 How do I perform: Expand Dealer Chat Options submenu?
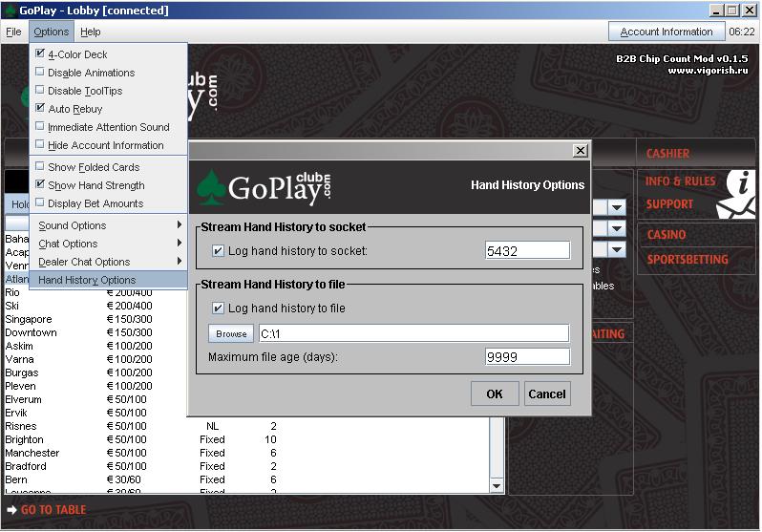click(x=108, y=262)
